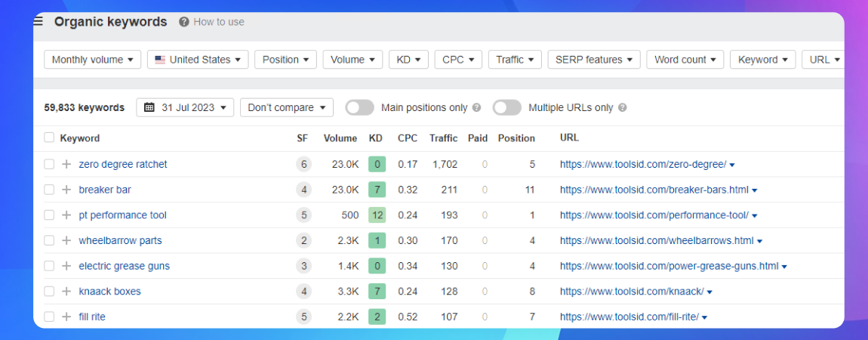This screenshot has width=868, height=340.
Task: Expand URL options for zero-degree page
Action: pyautogui.click(x=732, y=165)
